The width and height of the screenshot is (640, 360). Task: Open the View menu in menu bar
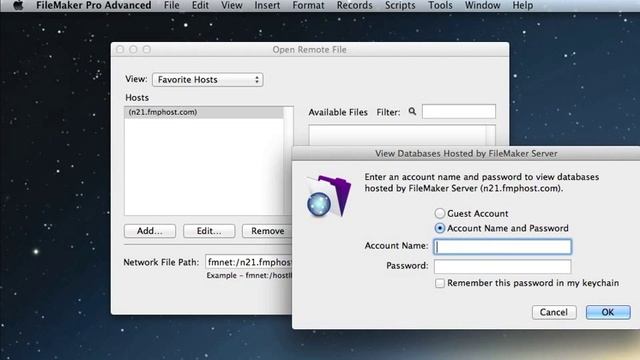tap(231, 5)
